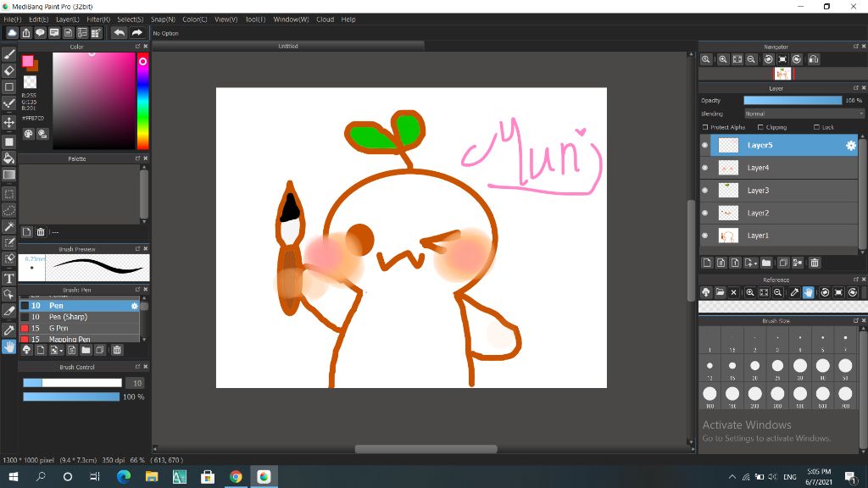The height and width of the screenshot is (488, 868).
Task: Pick a hue on the rainbow bar
Action: [142, 102]
